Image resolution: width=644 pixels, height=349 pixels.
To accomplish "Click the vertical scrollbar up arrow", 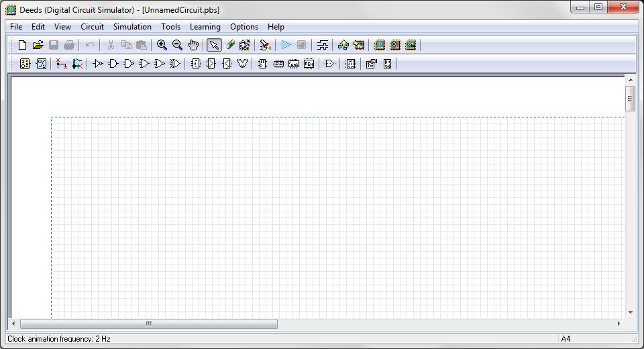I will [x=630, y=80].
